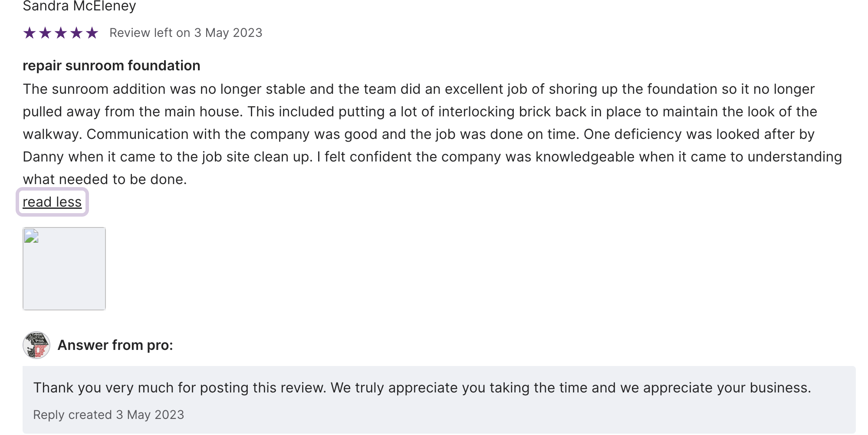Click the pro's company logo avatar
This screenshot has height=435, width=868.
[36, 345]
